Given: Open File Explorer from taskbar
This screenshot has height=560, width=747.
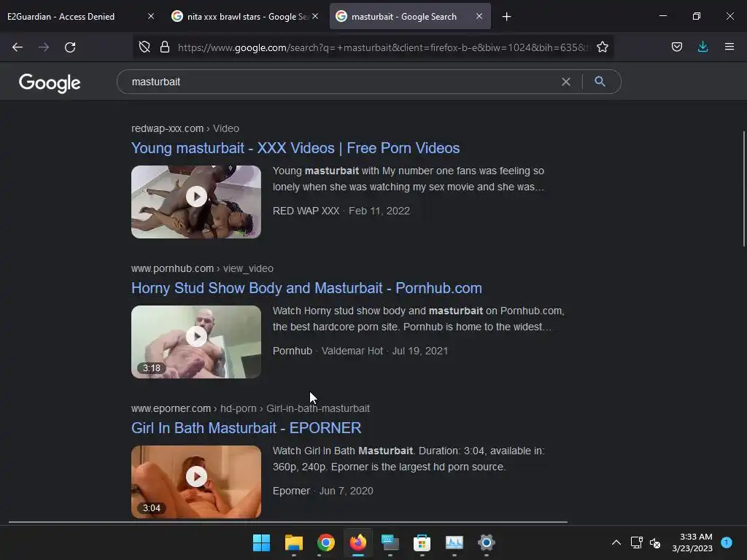Looking at the screenshot, I should coord(294,542).
